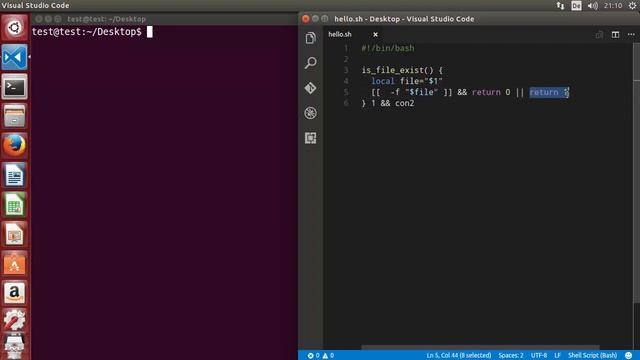The height and width of the screenshot is (360, 640).
Task: Launch Firefox from the launcher
Action: pyautogui.click(x=14, y=145)
